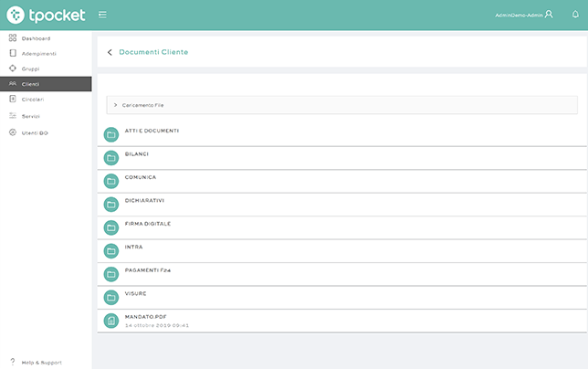Go to Servizi in the sidebar

(30, 116)
